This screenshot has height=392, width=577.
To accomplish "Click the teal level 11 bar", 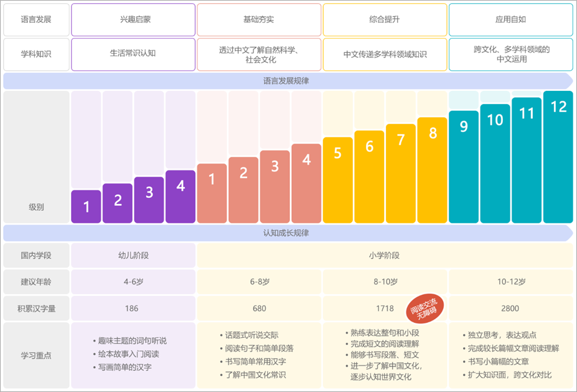I will 527,161.
